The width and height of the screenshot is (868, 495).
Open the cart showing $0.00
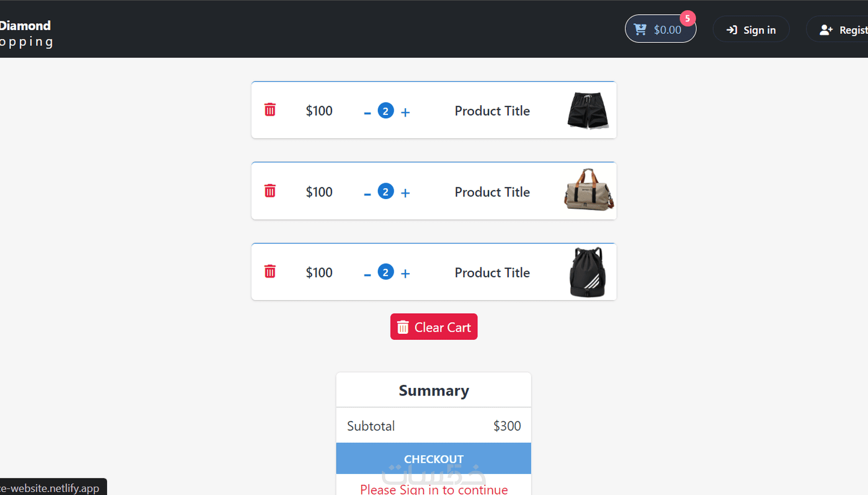(x=660, y=30)
